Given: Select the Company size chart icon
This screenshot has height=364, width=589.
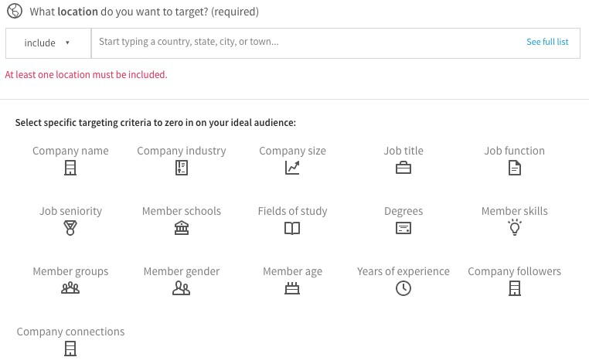Looking at the screenshot, I should pyautogui.click(x=292, y=168).
